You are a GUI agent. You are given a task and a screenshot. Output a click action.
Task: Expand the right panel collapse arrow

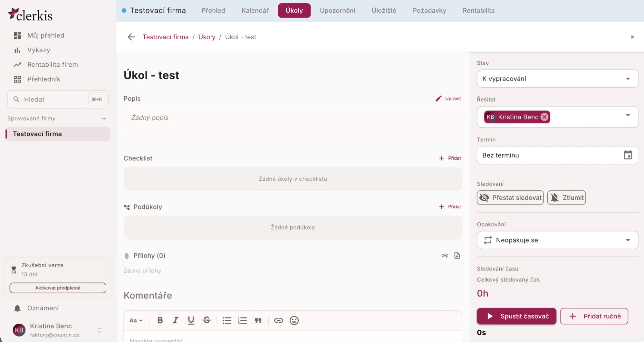tap(632, 37)
